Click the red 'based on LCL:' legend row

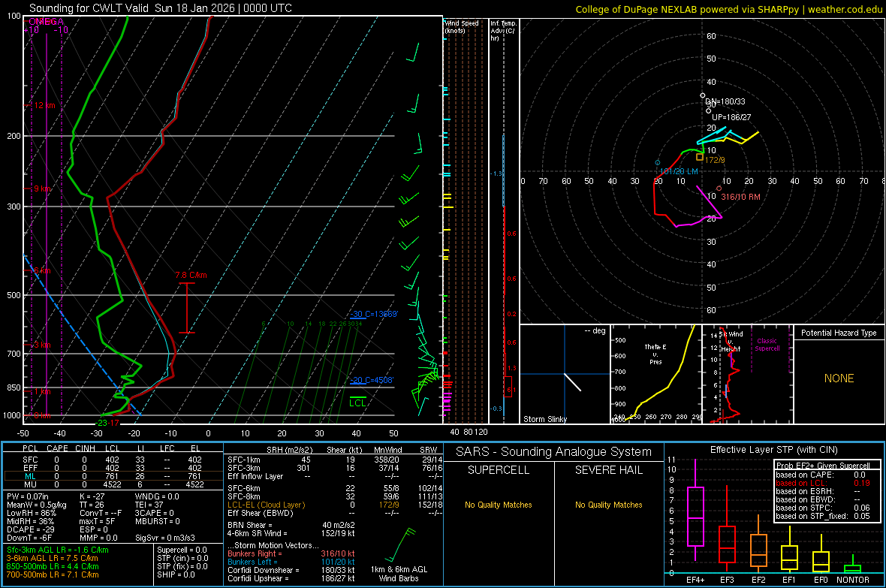[823, 483]
